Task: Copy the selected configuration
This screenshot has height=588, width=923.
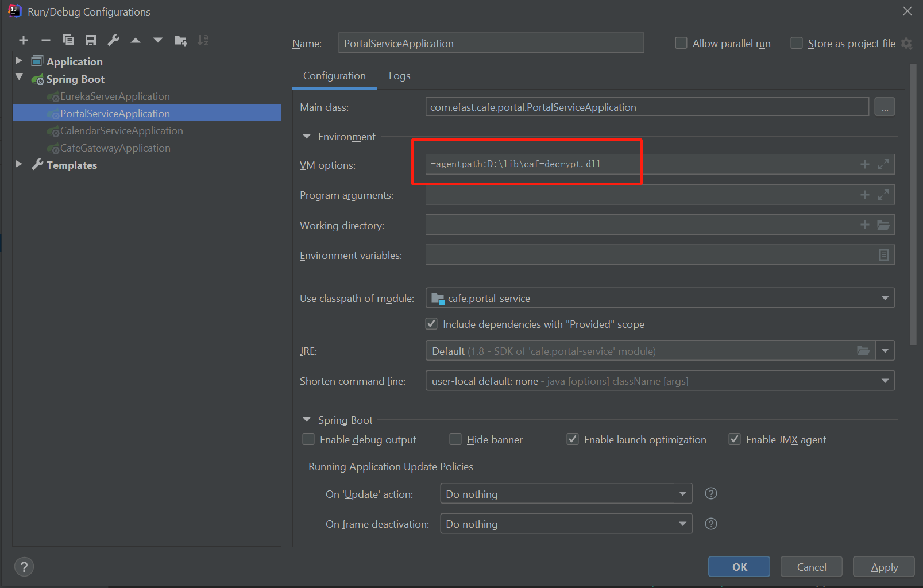Action: 68,40
